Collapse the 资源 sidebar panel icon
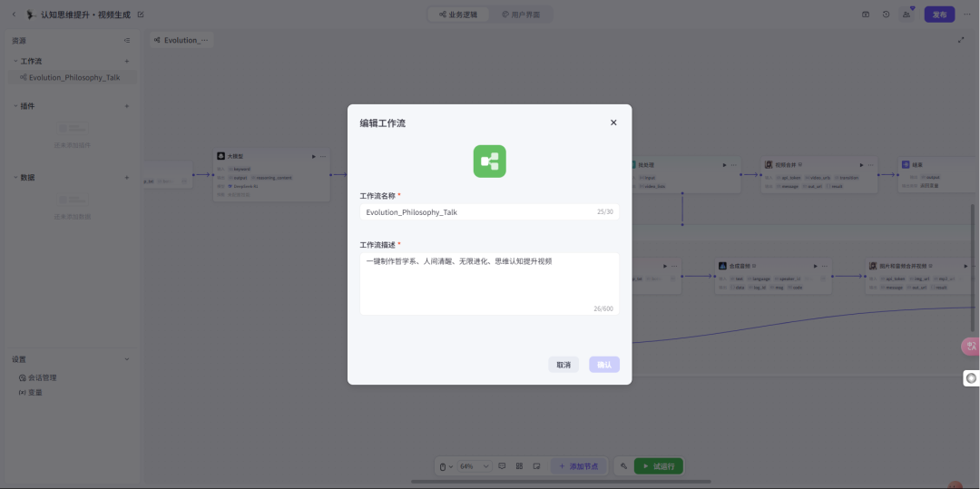980x489 pixels. click(127, 41)
